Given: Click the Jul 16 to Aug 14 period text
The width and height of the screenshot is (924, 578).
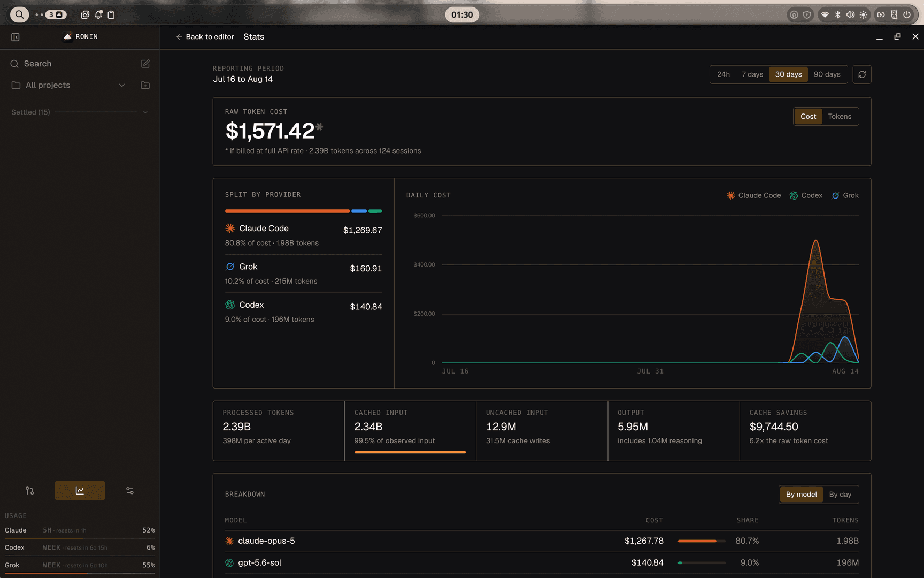Looking at the screenshot, I should pos(243,79).
